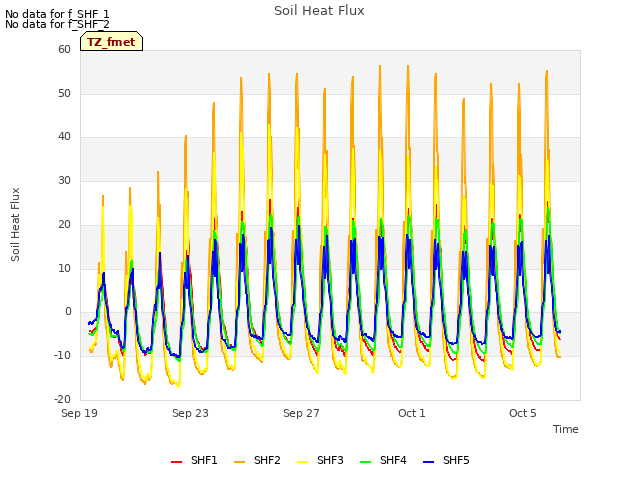Image resolution: width=640 pixels, height=480 pixels.
Task: Click the 40 y-axis tick label
Action: (64, 137)
